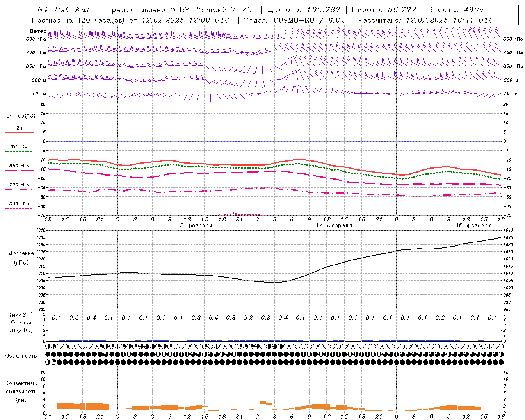Click the 13 февраля date label
Screen dimensions: 525x420
click(x=194, y=226)
